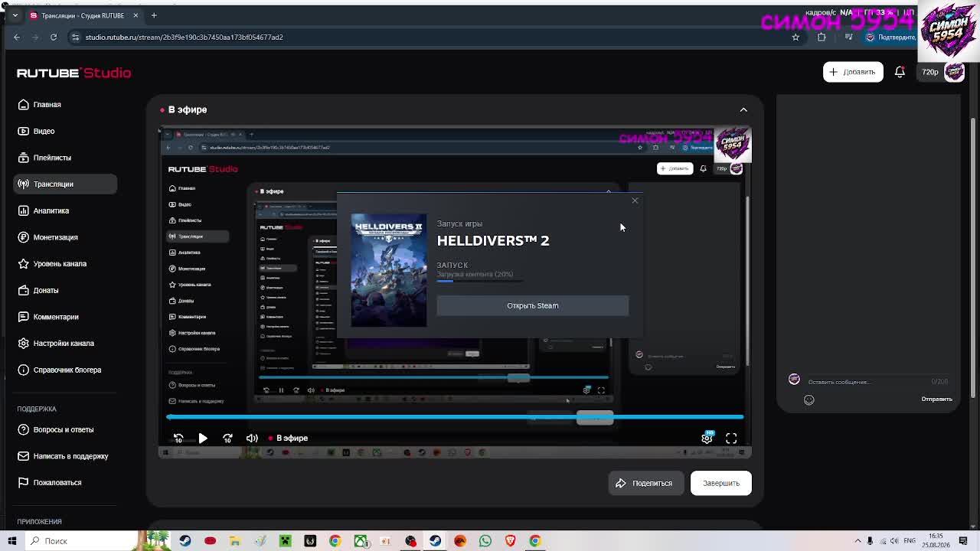Collapse the В эфире panel chevron
Screen dimensions: 980x551
tap(743, 109)
